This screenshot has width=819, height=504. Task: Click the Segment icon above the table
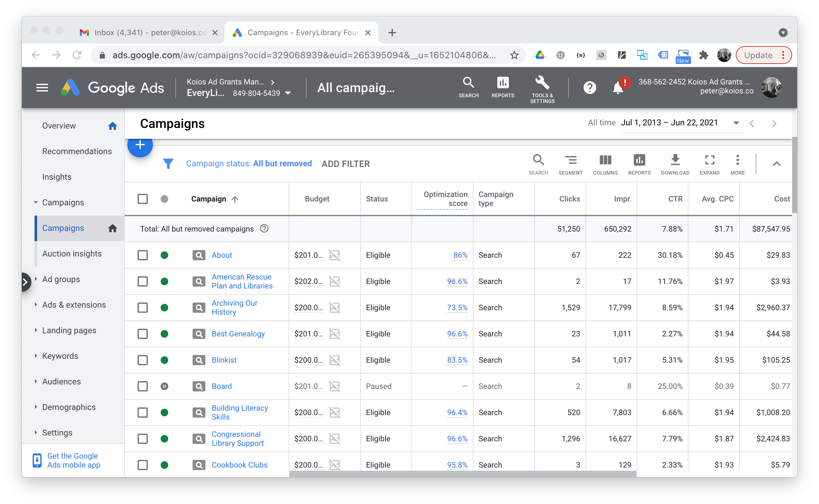570,160
